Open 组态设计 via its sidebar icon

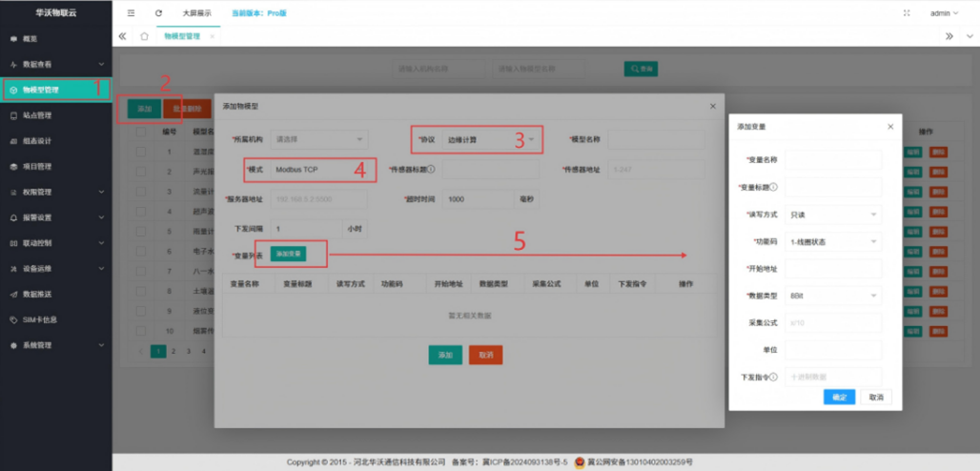point(13,141)
